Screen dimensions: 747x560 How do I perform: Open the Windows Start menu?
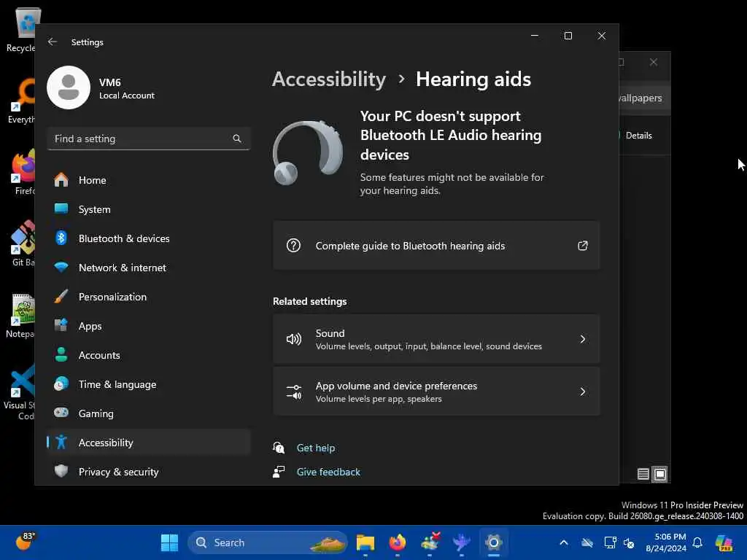point(169,542)
